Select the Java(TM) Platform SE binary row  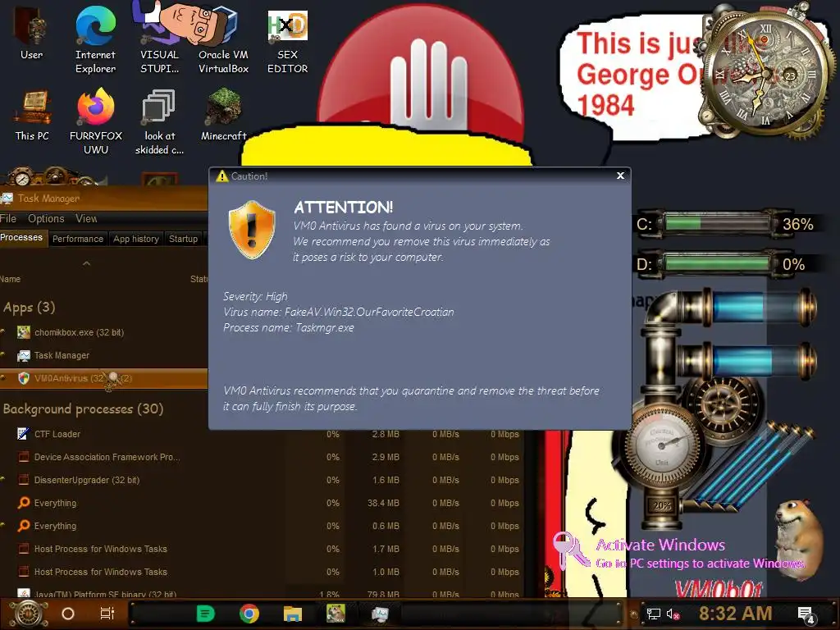tap(262, 592)
